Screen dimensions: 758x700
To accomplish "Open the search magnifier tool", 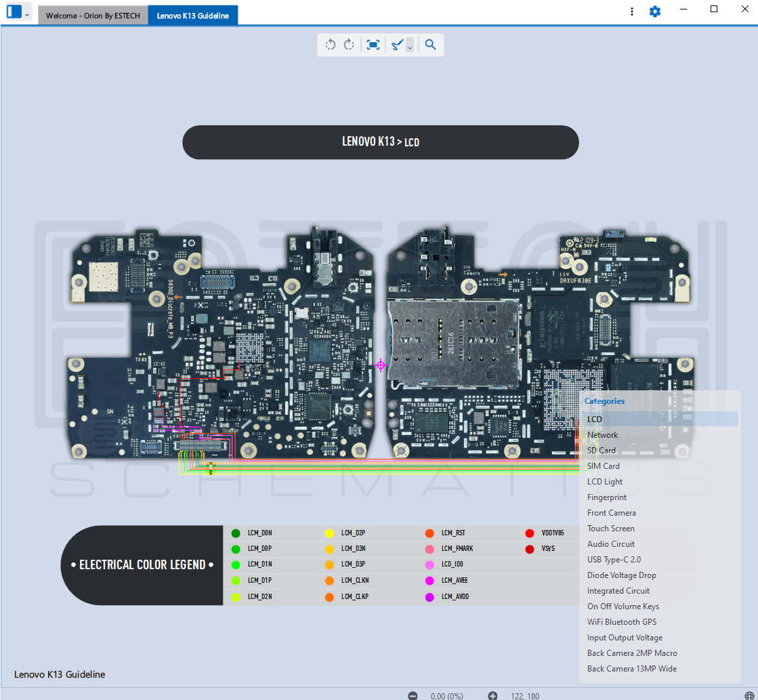I will 430,45.
